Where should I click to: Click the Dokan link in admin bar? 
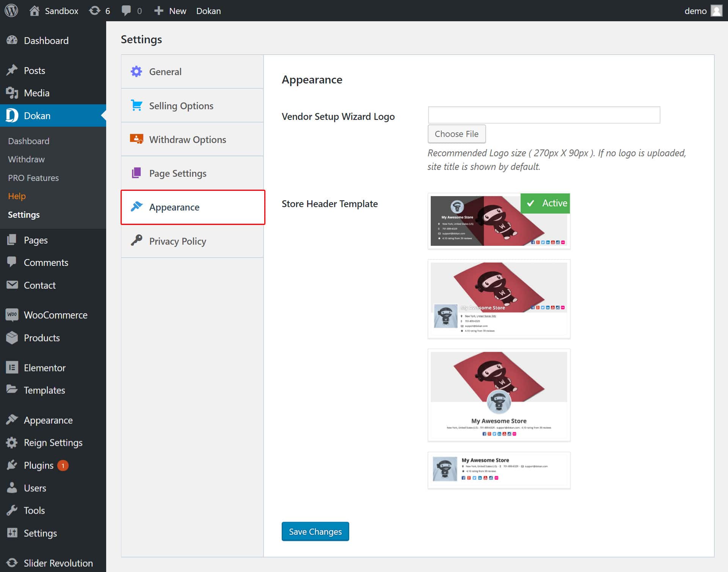pos(209,11)
